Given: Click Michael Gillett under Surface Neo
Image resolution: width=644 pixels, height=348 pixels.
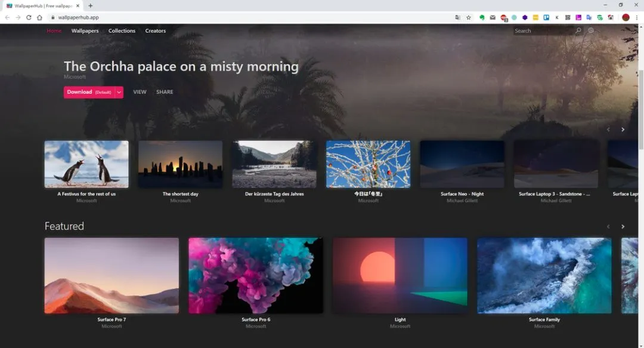Looking at the screenshot, I should 462,201.
